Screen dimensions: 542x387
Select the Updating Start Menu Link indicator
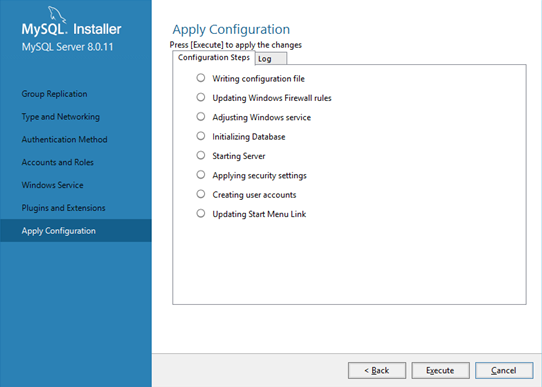(200, 213)
